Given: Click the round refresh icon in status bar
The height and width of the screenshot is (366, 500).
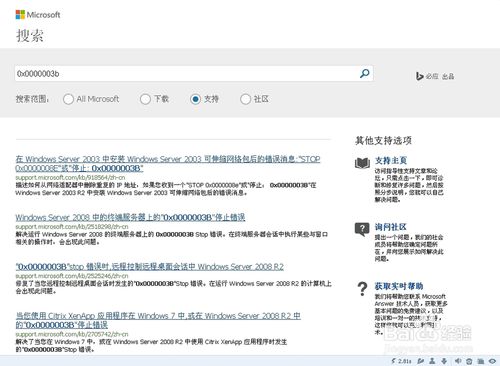Looking at the screenshot, I should (x=469, y=361).
